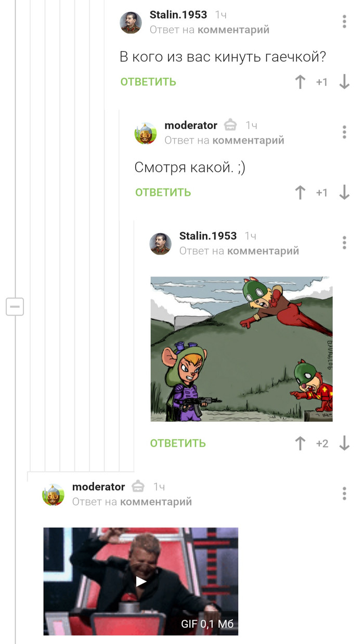Image resolution: width=364 pixels, height=644 pixels.
Task: Click Stalin avatar on cartoon image comment
Action: point(161,243)
